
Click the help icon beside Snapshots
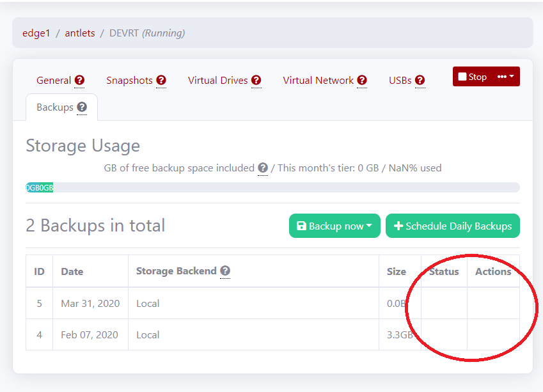[x=161, y=81]
